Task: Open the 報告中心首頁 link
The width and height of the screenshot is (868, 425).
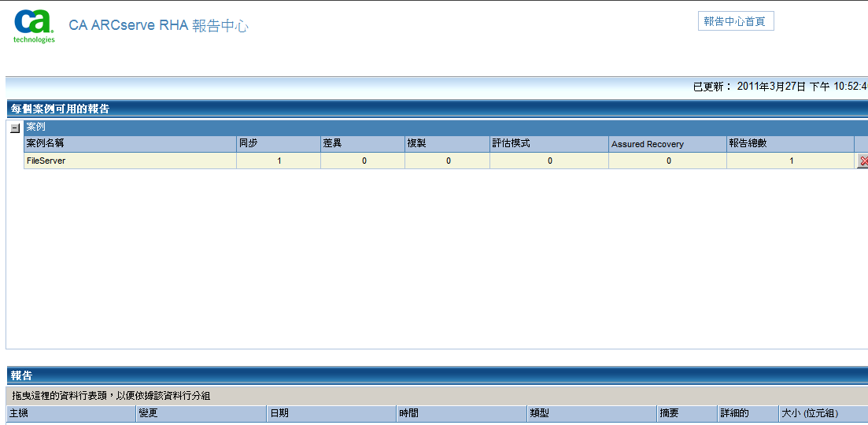Action: pyautogui.click(x=736, y=21)
